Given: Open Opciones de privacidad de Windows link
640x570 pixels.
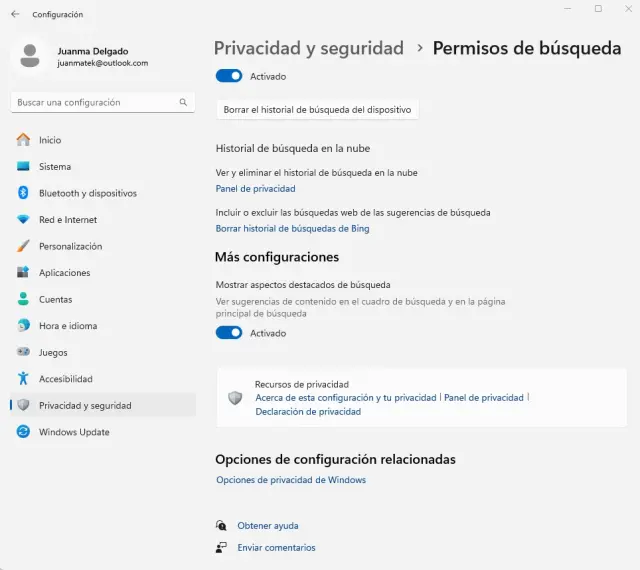Looking at the screenshot, I should [x=291, y=480].
